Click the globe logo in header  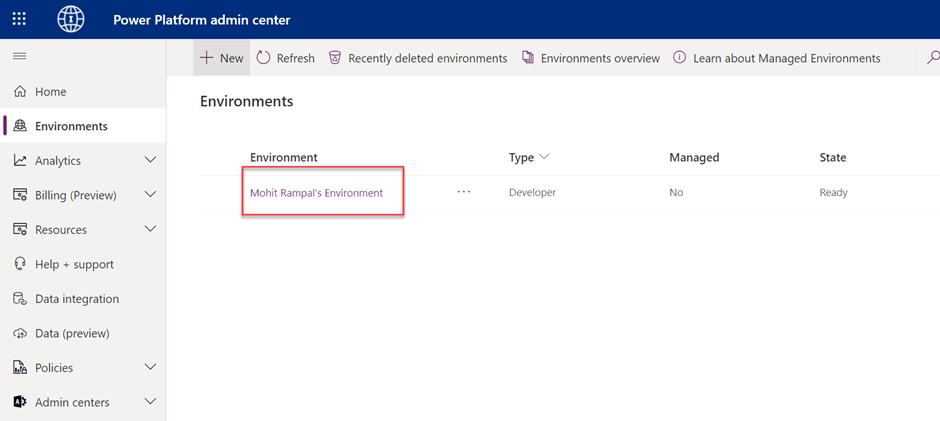[71, 19]
